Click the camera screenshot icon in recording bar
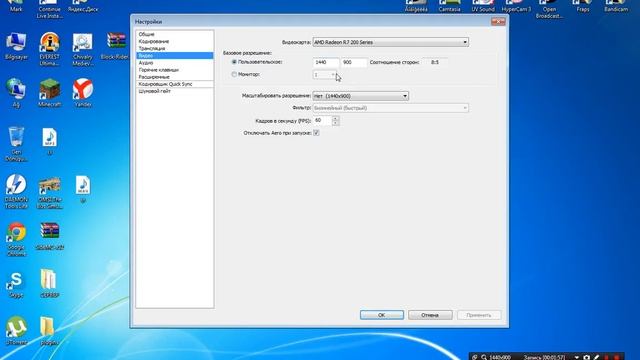Viewport: 640px width, 360px height. (587, 357)
